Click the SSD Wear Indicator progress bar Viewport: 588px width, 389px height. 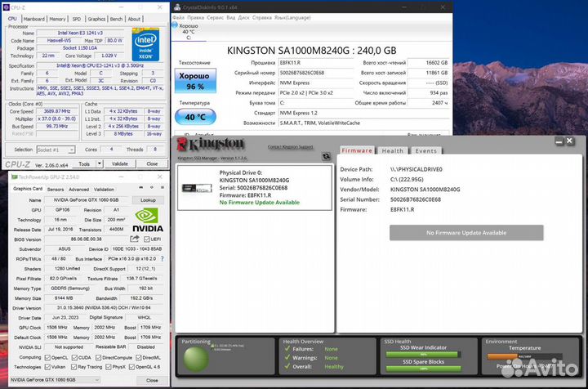click(423, 354)
